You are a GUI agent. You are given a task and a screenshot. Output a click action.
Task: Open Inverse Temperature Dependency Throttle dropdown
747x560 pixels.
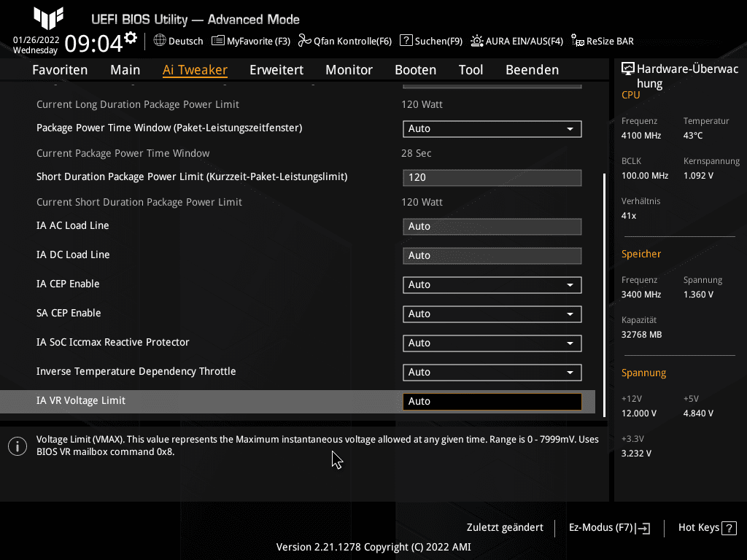click(492, 373)
